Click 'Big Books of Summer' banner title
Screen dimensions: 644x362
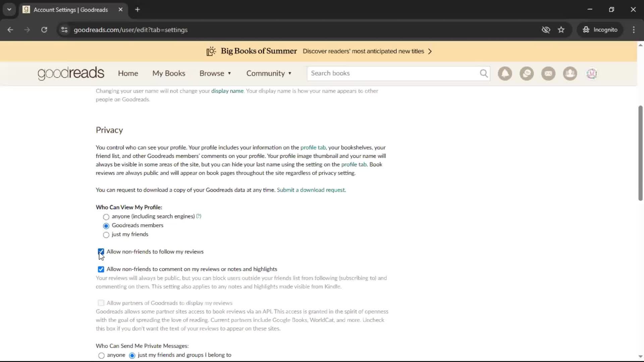[259, 51]
